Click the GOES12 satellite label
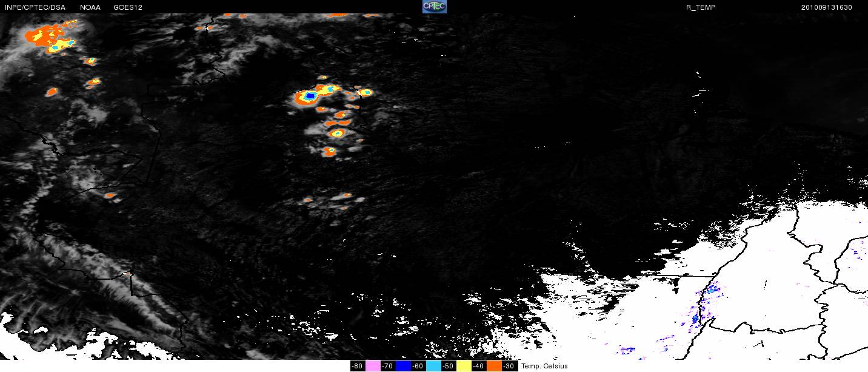Image resolution: width=868 pixels, height=372 pixels. pos(127,7)
